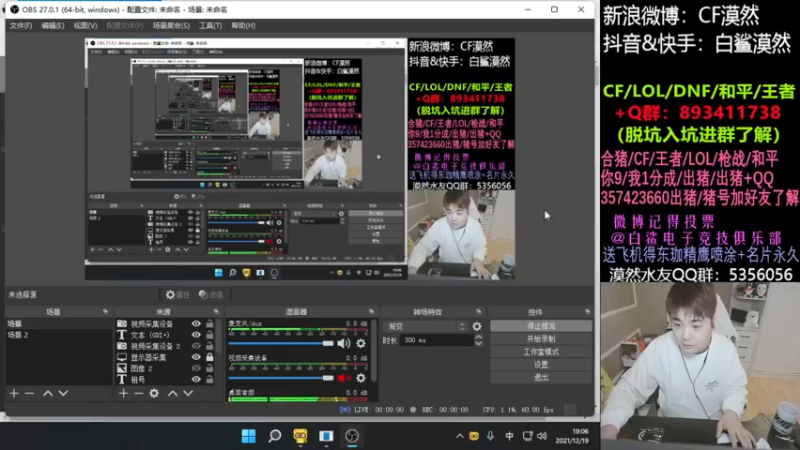Pop out the 转场特效 dock panel
The width and height of the screenshot is (800, 450).
tap(479, 311)
